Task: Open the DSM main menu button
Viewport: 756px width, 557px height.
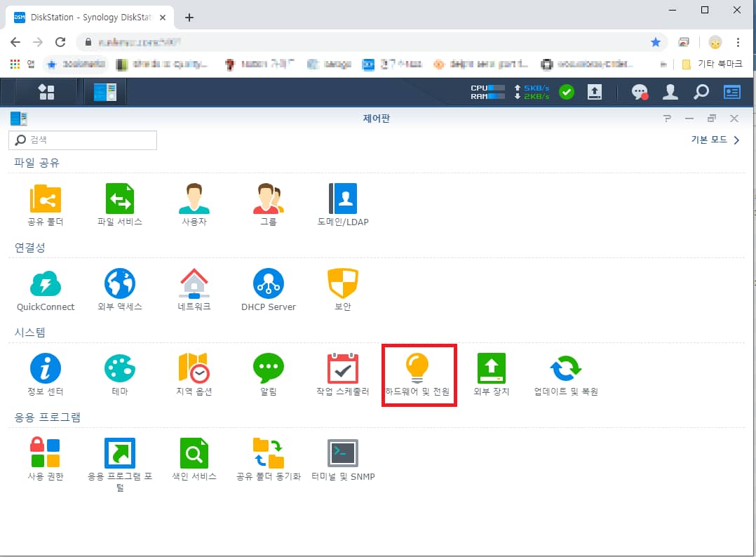Action: point(46,92)
